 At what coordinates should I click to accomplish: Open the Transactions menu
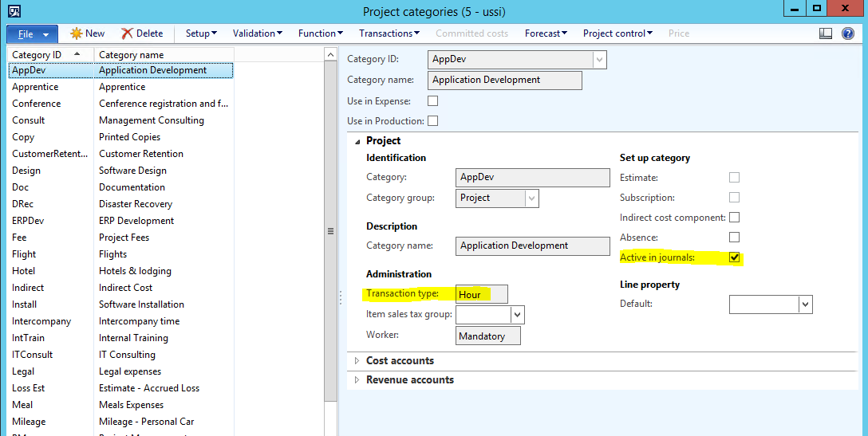click(x=389, y=33)
